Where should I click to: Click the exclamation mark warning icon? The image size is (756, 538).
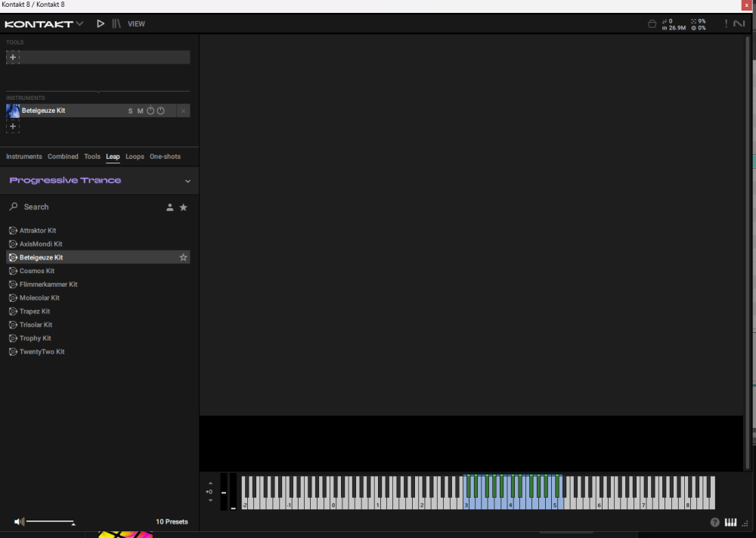pyautogui.click(x=726, y=23)
